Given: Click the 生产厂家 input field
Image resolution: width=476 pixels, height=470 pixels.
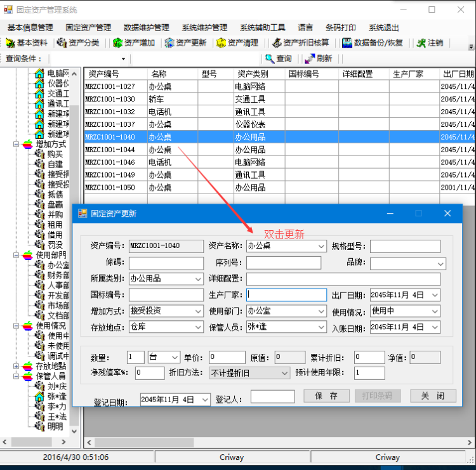Looking at the screenshot, I should 286,295.
